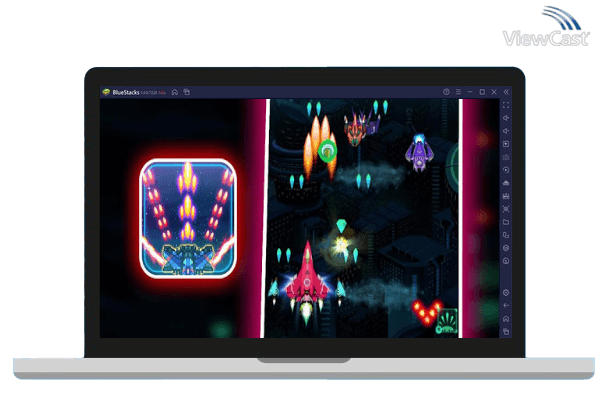
Task: Open the BlueStacks hamburger menu
Action: tap(458, 92)
